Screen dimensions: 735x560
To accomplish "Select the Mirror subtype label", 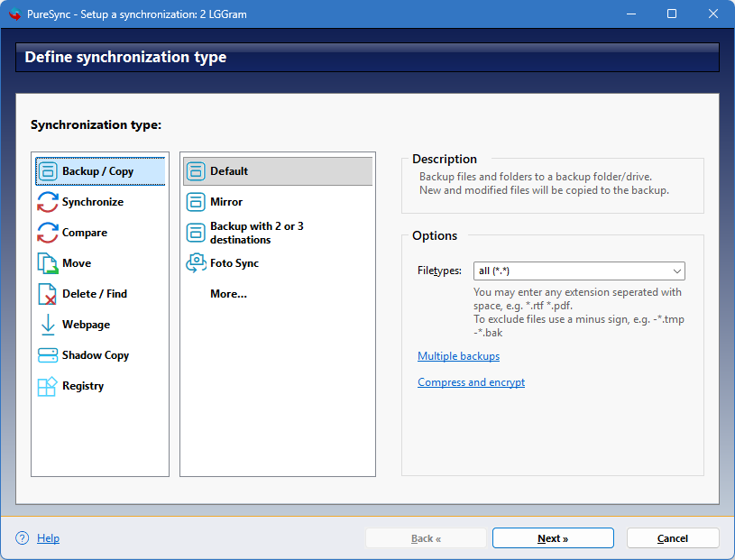I will click(x=226, y=202).
